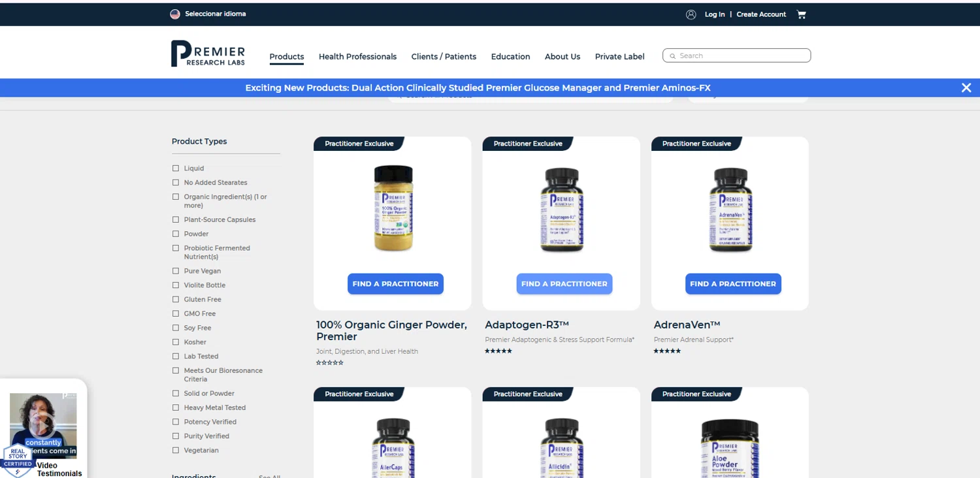
Task: Click the Ginger Powder star rating
Action: click(x=330, y=363)
